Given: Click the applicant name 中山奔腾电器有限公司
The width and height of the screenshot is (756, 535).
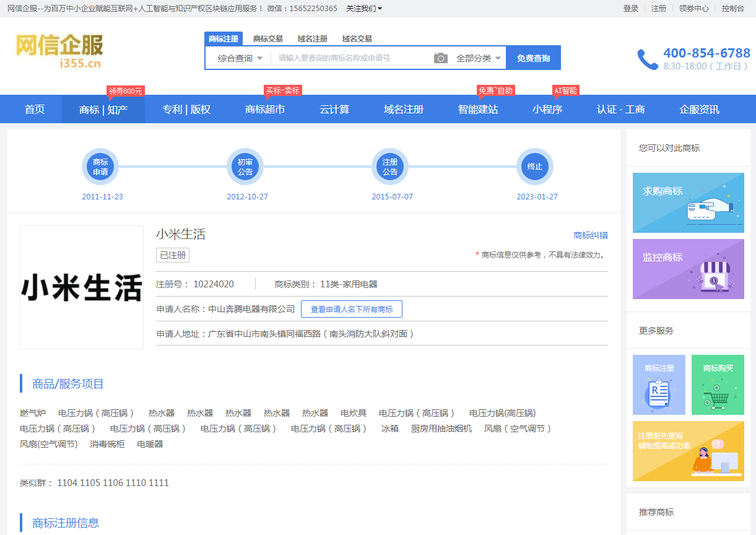Looking at the screenshot, I should tap(251, 309).
